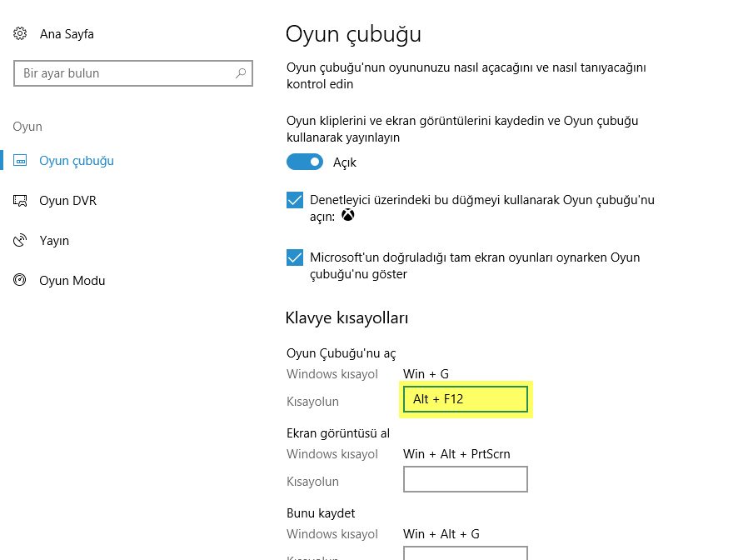Uncheck the Denetleyici Xbox button checkbox
This screenshot has height=560, width=743.
click(x=294, y=200)
